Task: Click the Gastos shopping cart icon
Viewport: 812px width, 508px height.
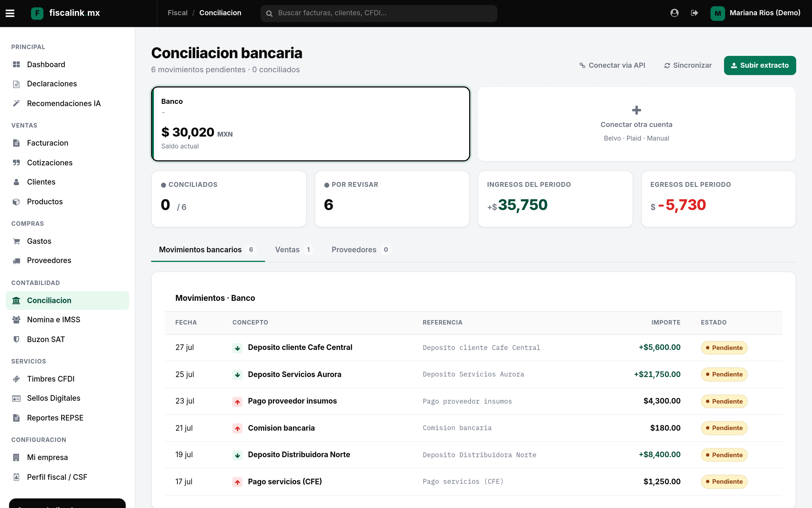Action: click(x=16, y=241)
